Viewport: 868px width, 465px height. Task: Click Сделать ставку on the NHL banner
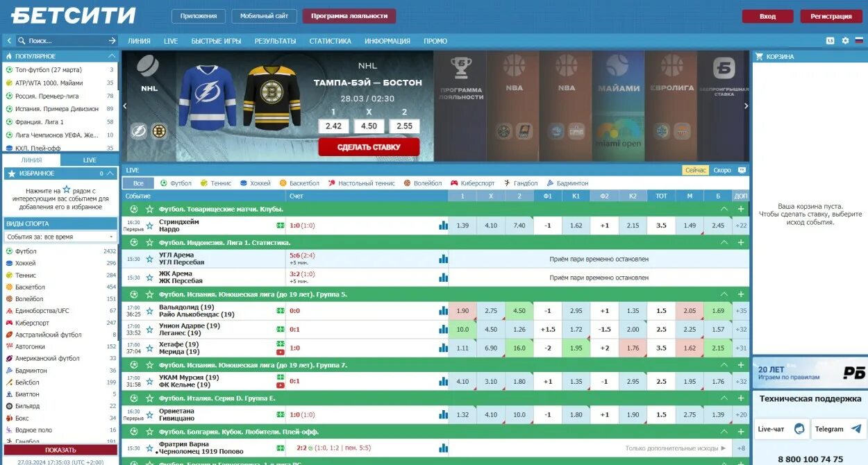pos(369,147)
